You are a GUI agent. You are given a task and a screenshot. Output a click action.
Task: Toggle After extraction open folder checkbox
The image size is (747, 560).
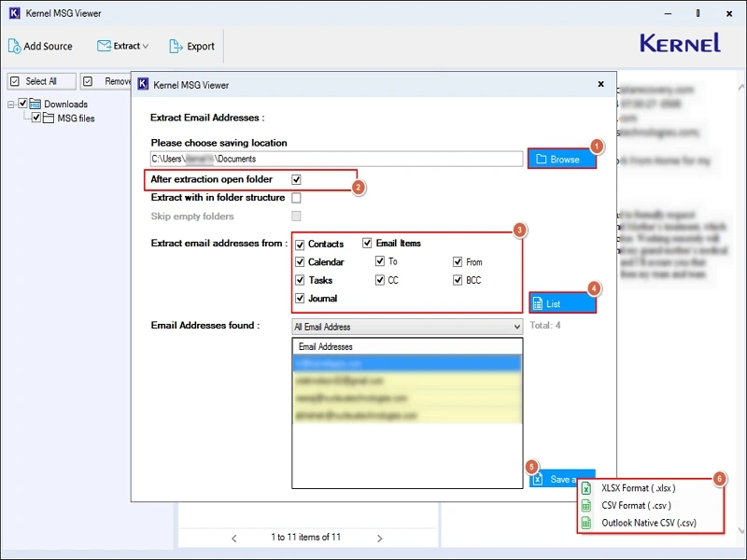[296, 179]
